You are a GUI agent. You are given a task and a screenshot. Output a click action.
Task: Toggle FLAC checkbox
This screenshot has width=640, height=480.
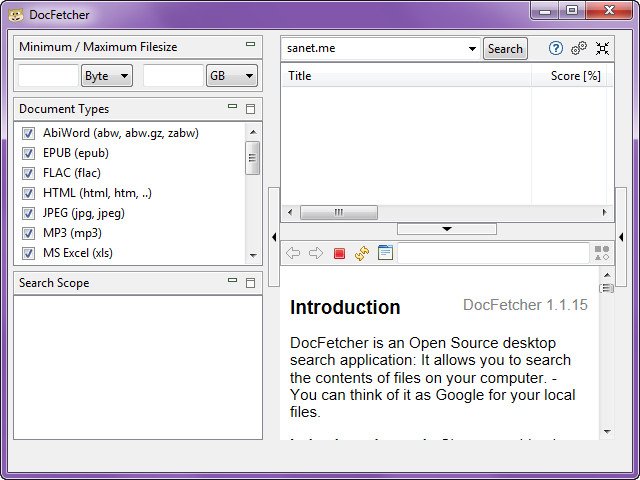click(x=28, y=173)
